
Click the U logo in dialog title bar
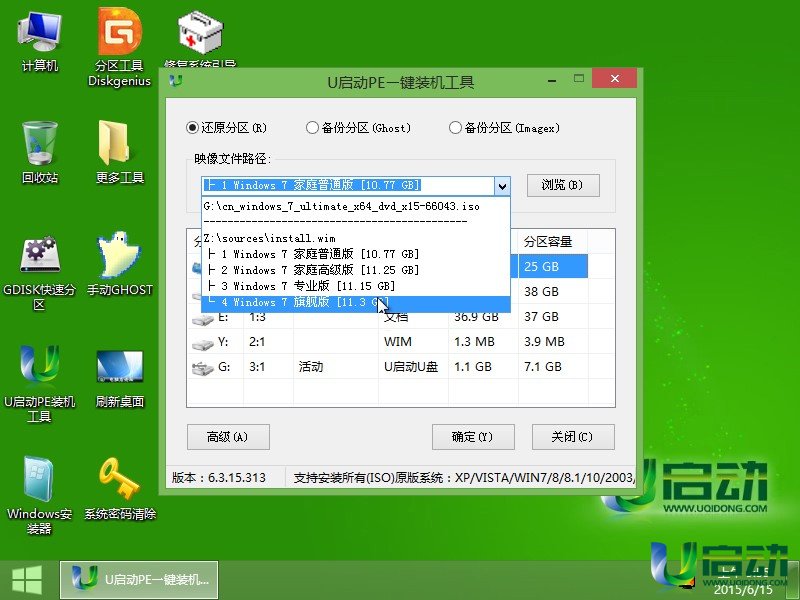[176, 81]
